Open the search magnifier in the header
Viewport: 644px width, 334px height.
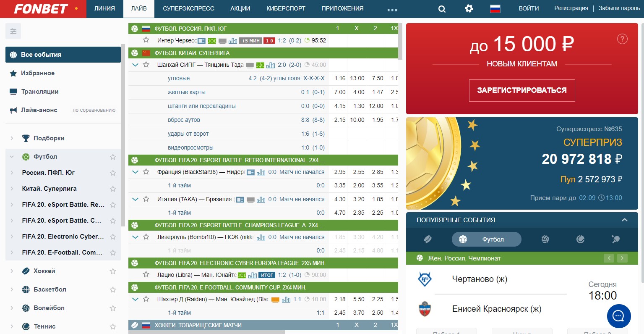(x=442, y=9)
